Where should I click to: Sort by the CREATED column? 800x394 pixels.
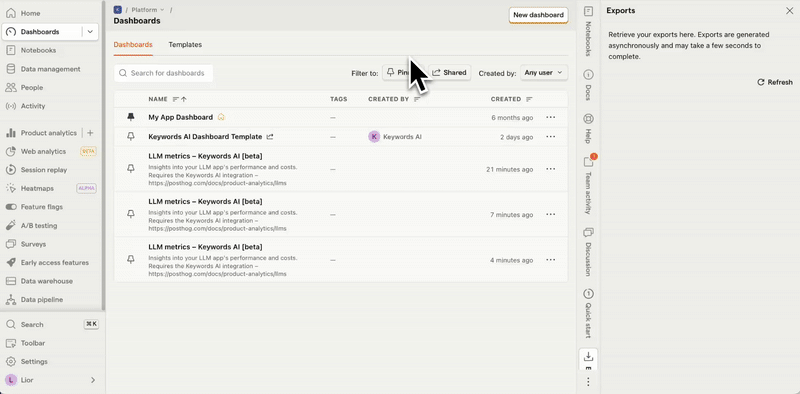coord(511,99)
